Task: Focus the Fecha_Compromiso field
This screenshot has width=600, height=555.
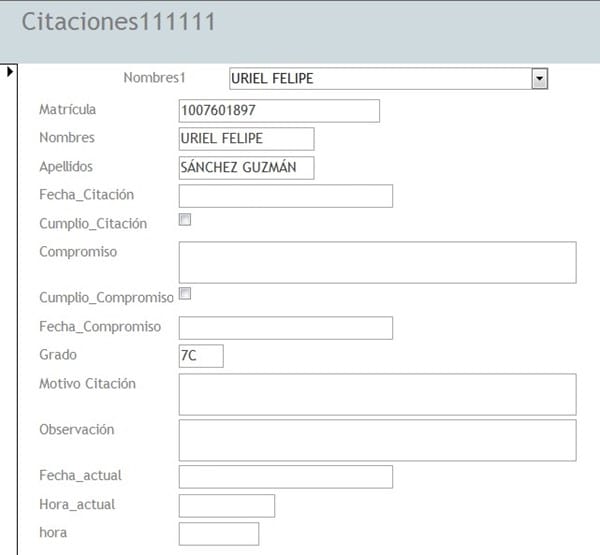Action: point(285,327)
